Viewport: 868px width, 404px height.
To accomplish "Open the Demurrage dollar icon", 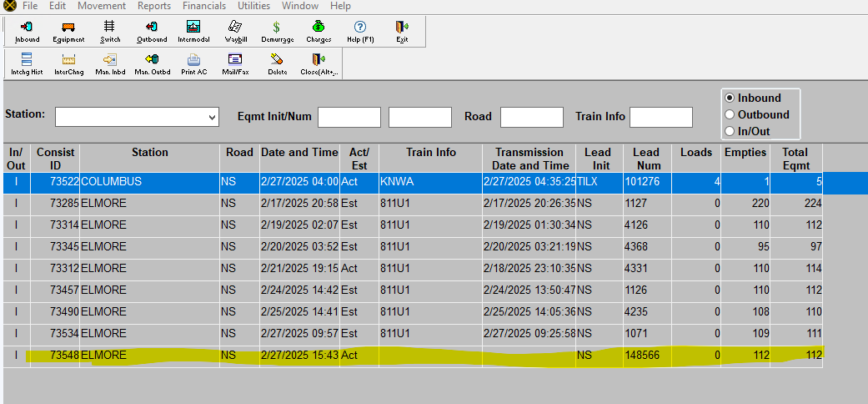I will coord(276,32).
